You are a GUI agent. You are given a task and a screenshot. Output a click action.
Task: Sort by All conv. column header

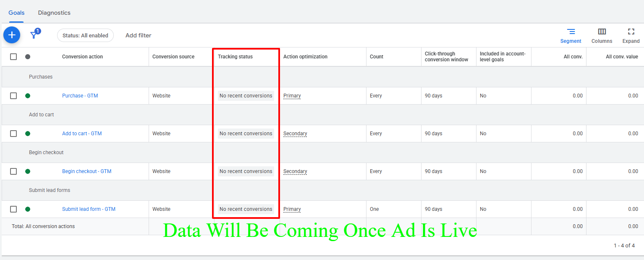(573, 57)
